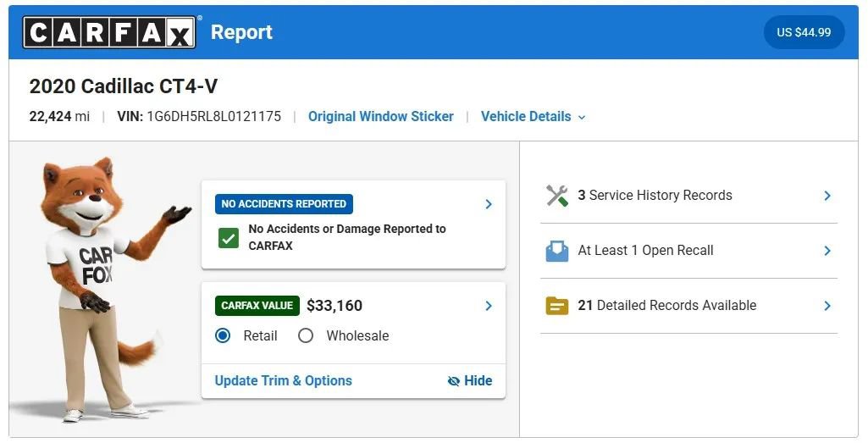
Task: Open the CARFAX Value chevron arrow
Action: click(489, 306)
